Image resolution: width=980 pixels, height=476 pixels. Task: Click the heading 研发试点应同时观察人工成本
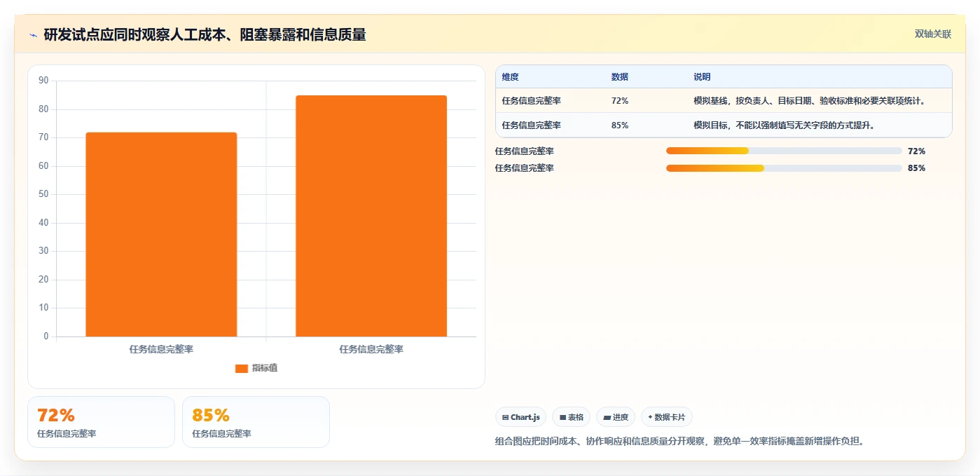(205, 35)
